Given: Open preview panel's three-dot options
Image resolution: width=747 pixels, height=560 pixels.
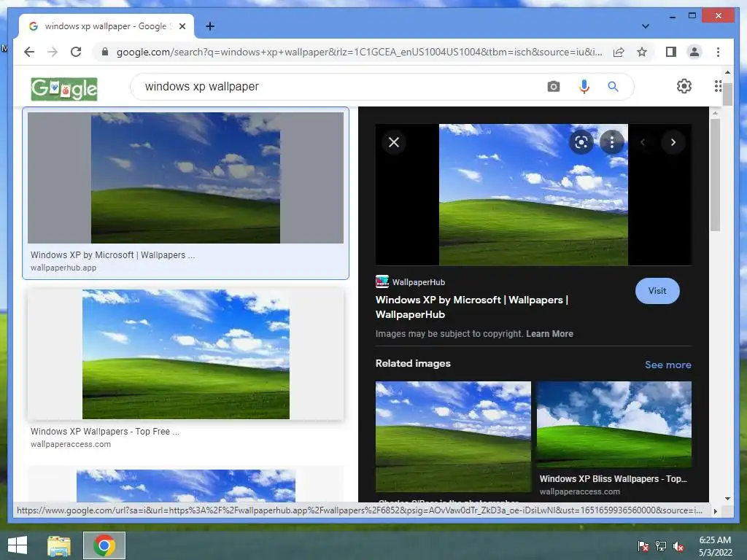Looking at the screenshot, I should click(612, 142).
